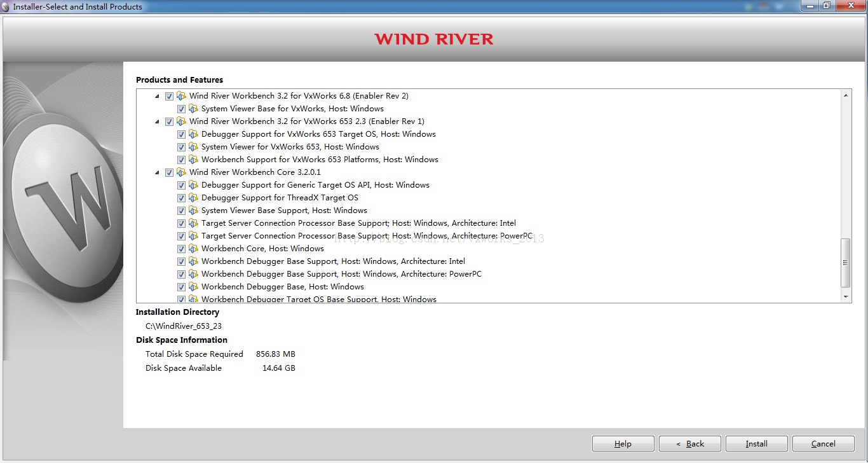Uncheck Wind River Workbench 3.2 for VxWorks 6.8
868x463 pixels.
(x=169, y=96)
